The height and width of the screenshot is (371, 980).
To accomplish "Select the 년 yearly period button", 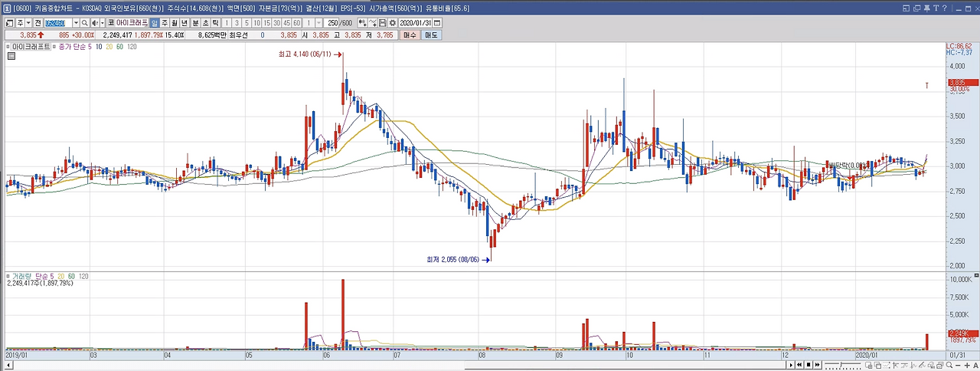I will tap(185, 23).
